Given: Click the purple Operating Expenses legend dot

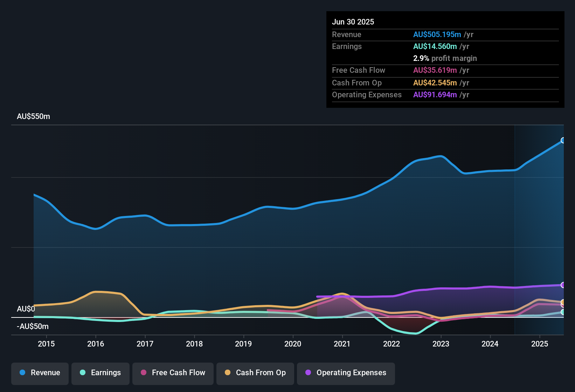Looking at the screenshot, I should click(x=307, y=373).
